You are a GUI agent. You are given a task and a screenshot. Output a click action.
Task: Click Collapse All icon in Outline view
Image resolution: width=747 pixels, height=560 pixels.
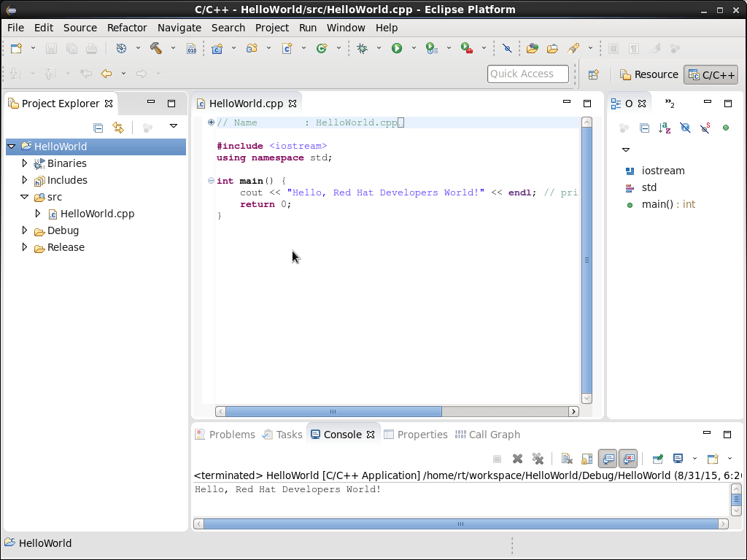(x=644, y=128)
